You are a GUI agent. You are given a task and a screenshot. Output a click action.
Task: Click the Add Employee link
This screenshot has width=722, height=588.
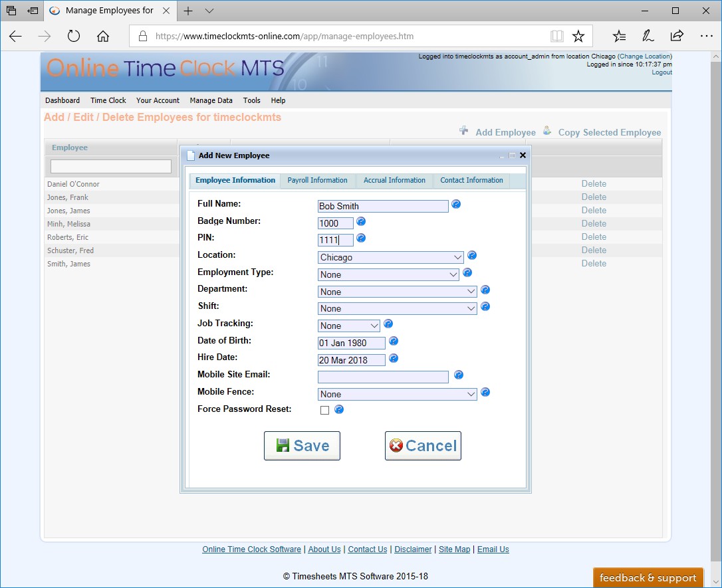coord(505,132)
